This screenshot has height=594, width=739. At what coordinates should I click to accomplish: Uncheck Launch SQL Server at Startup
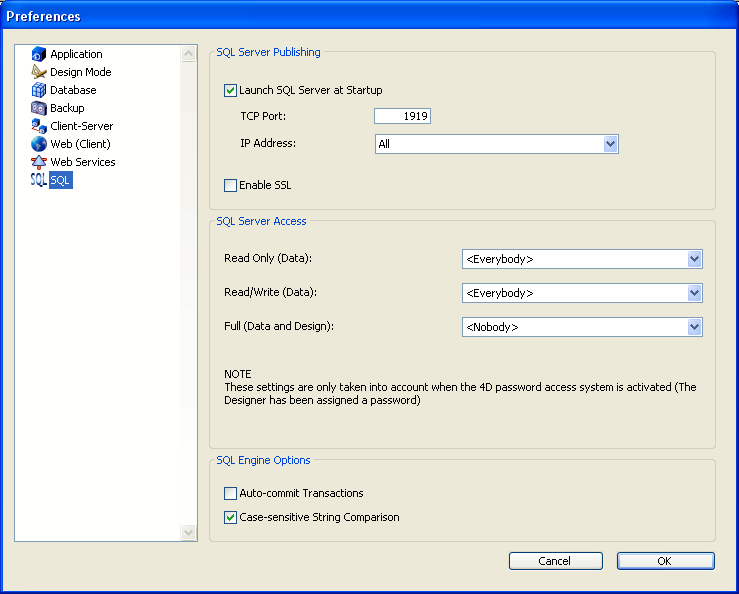point(231,90)
